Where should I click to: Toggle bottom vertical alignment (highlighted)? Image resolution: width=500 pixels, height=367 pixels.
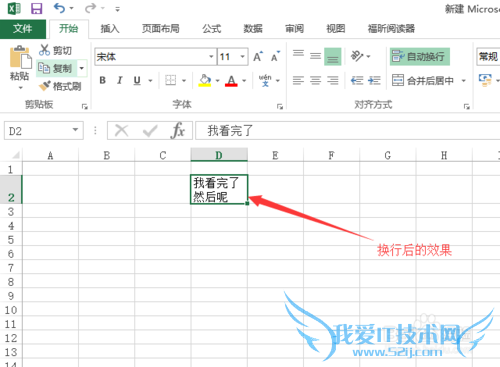coord(333,57)
